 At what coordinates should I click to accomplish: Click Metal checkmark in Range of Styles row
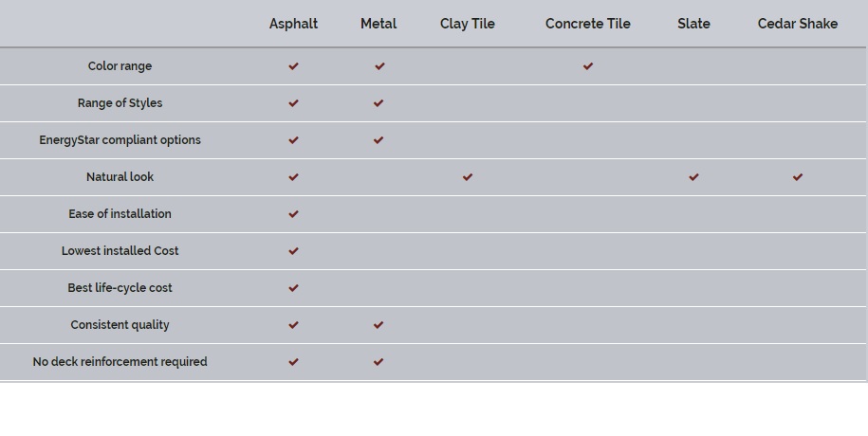click(x=379, y=103)
